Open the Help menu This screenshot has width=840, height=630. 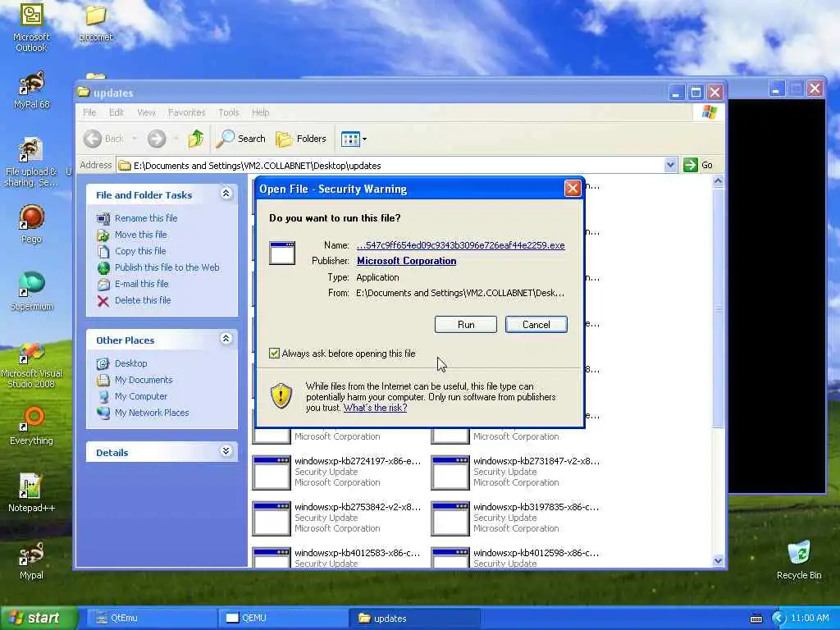pyautogui.click(x=260, y=112)
